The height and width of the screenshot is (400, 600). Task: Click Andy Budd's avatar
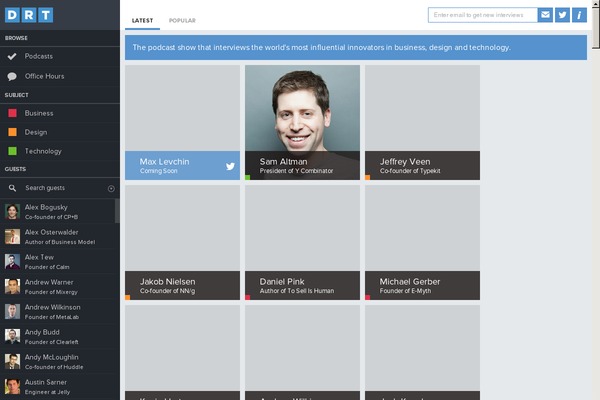point(12,336)
